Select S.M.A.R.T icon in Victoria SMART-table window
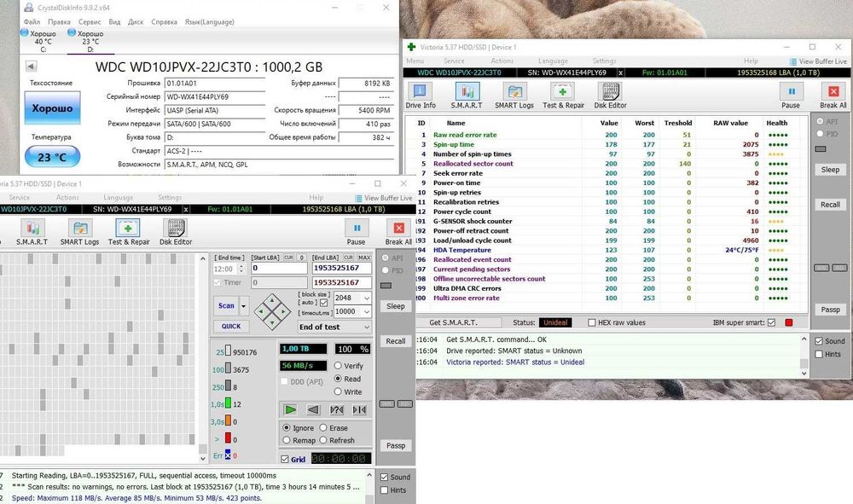The width and height of the screenshot is (853, 504). [x=467, y=96]
